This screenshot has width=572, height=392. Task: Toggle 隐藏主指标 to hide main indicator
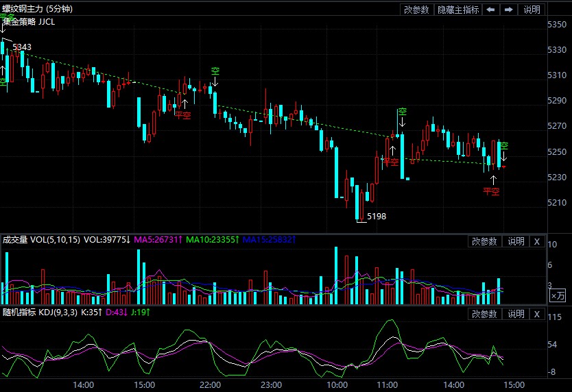(458, 10)
